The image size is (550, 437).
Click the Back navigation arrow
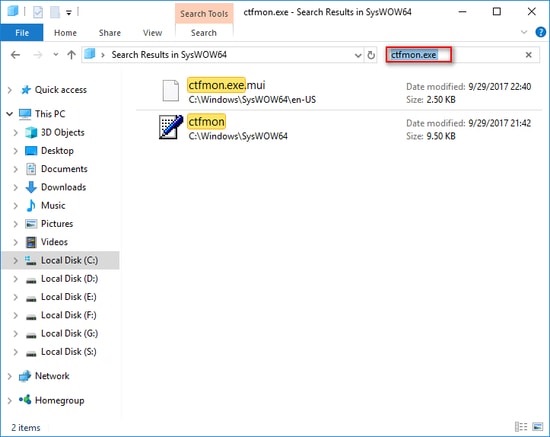click(x=15, y=55)
